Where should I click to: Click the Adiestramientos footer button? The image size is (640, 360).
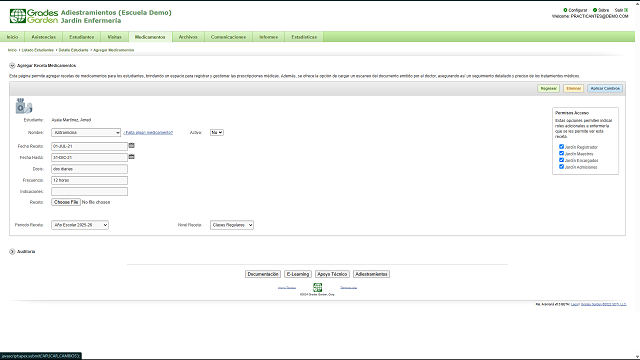(371, 274)
